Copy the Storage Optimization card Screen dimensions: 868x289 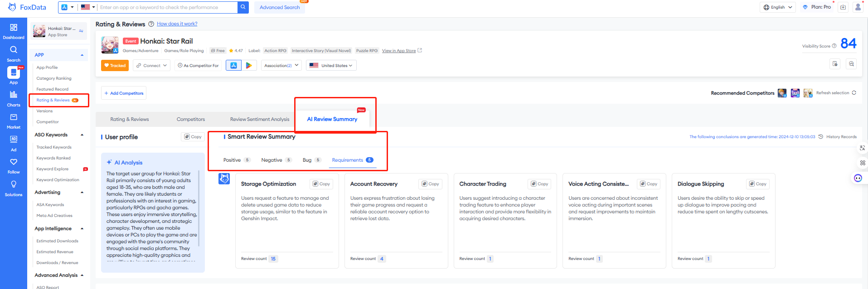point(321,184)
